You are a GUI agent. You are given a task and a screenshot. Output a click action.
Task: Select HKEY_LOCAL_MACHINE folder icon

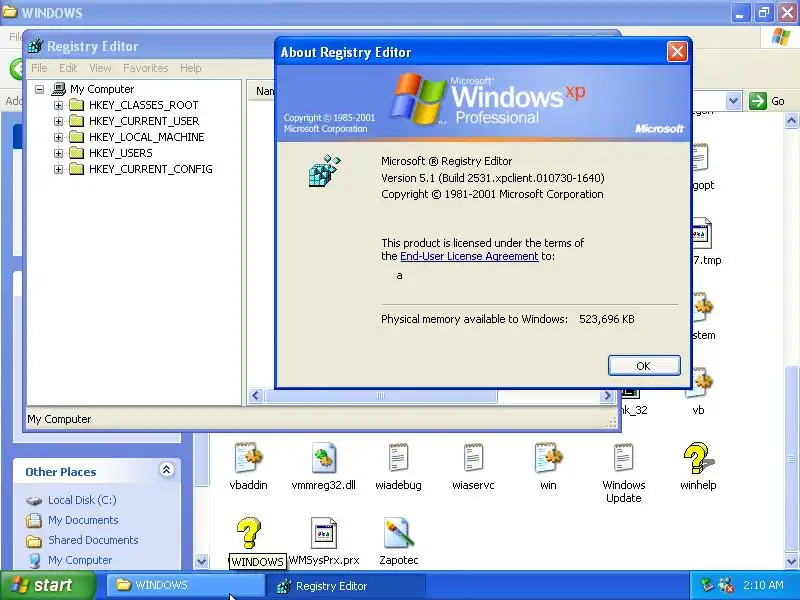tap(77, 137)
